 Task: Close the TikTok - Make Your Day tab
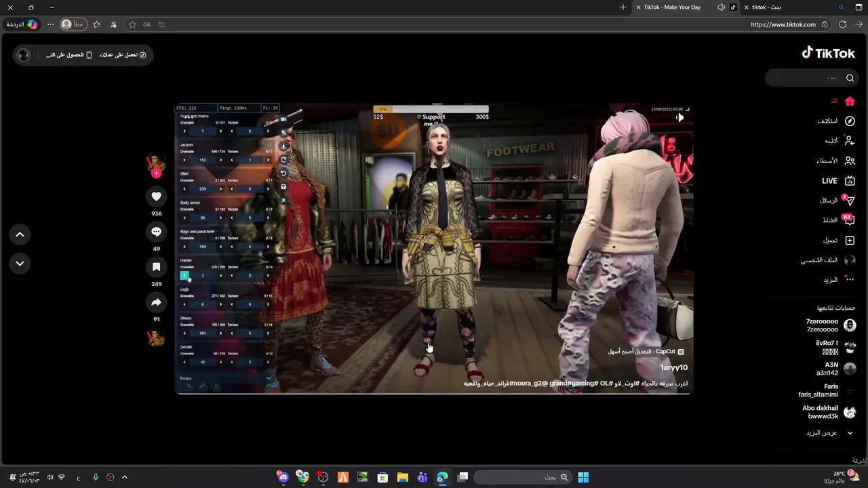click(x=638, y=7)
